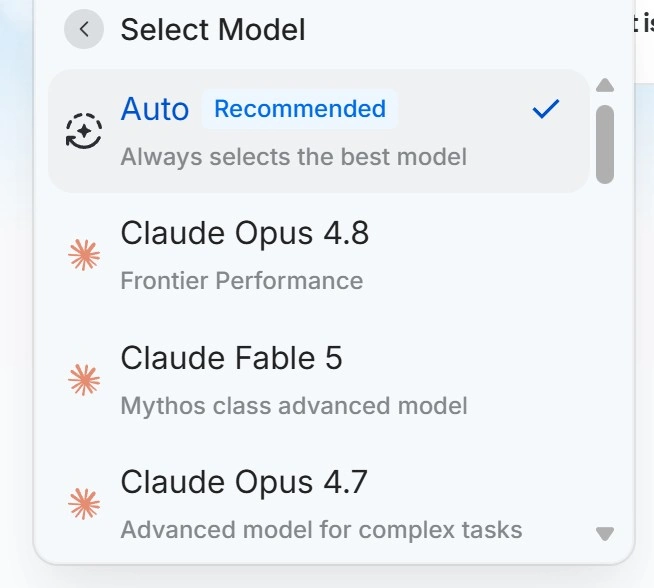Click the scrollbar up arrow
This screenshot has width=654, height=588.
[605, 85]
